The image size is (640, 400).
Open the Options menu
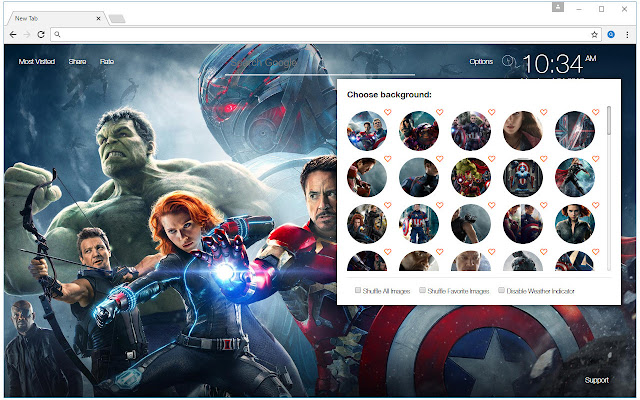[481, 62]
